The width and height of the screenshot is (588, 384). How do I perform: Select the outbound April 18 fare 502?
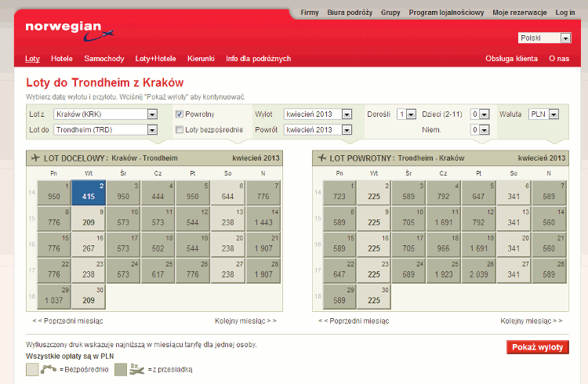(x=158, y=245)
